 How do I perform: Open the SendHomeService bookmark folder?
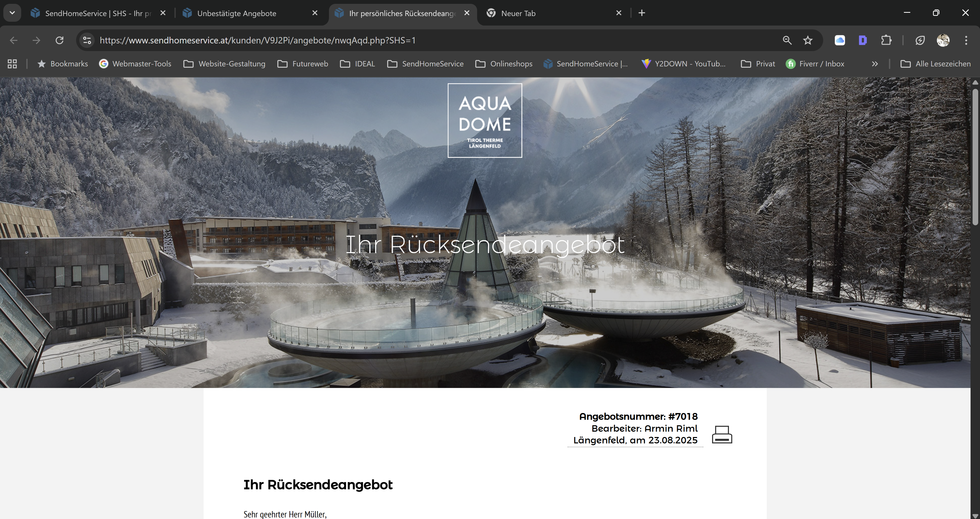425,64
